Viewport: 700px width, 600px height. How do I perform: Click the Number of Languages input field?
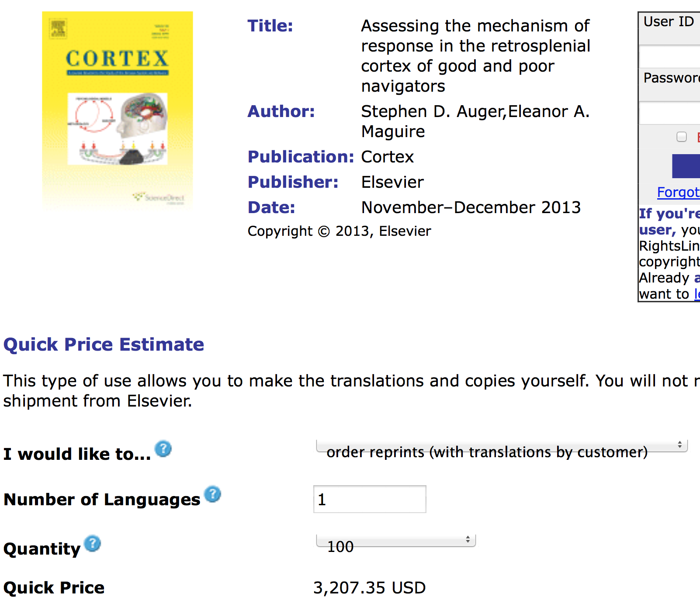(370, 499)
